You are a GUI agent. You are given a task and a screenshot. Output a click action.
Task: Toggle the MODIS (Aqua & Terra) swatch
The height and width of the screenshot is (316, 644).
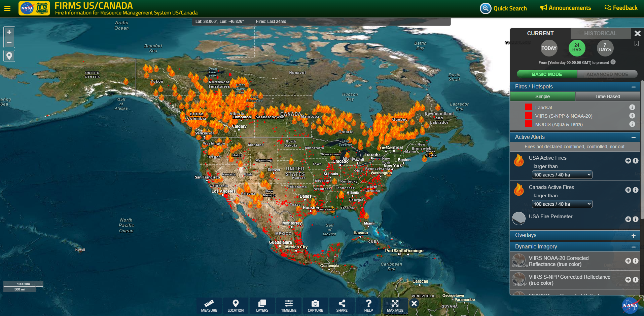[x=529, y=124]
